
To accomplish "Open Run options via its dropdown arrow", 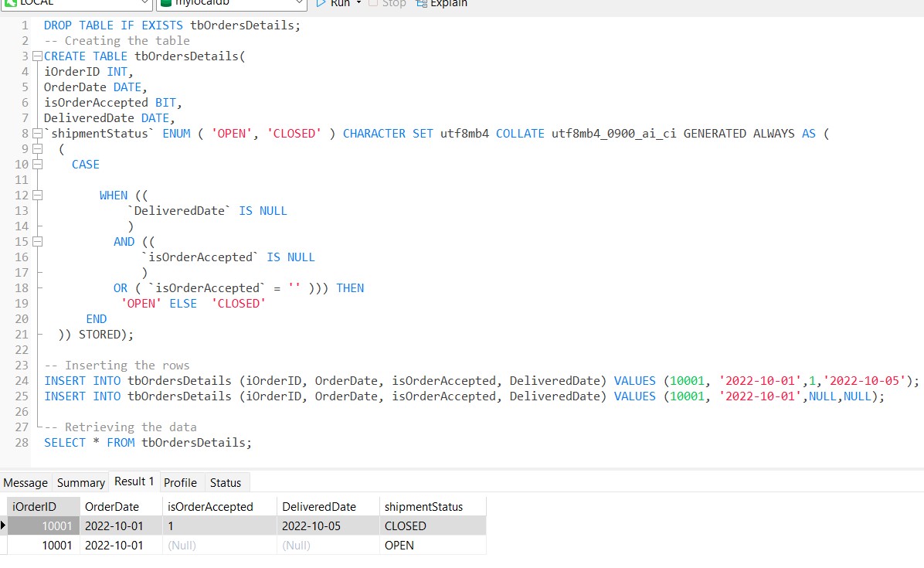I will click(x=357, y=4).
